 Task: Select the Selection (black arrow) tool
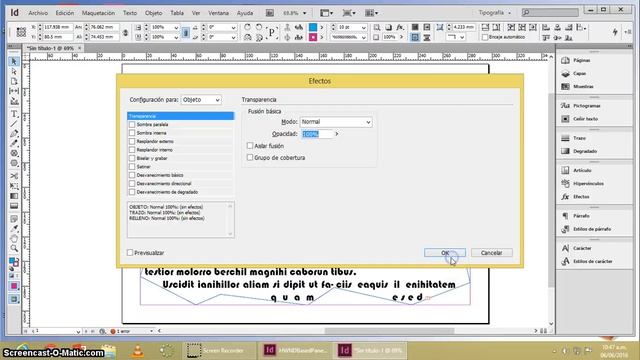coord(14,62)
